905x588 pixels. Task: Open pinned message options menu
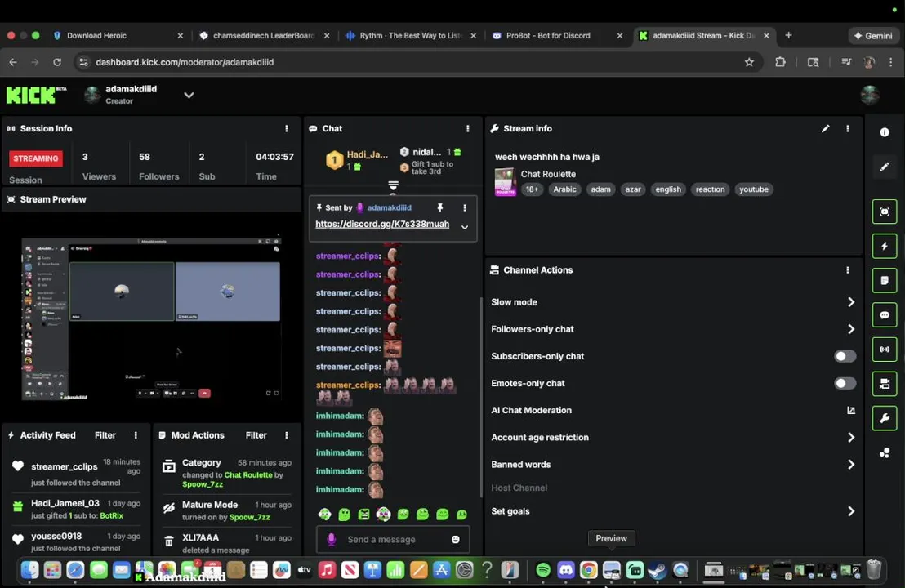[x=464, y=207]
